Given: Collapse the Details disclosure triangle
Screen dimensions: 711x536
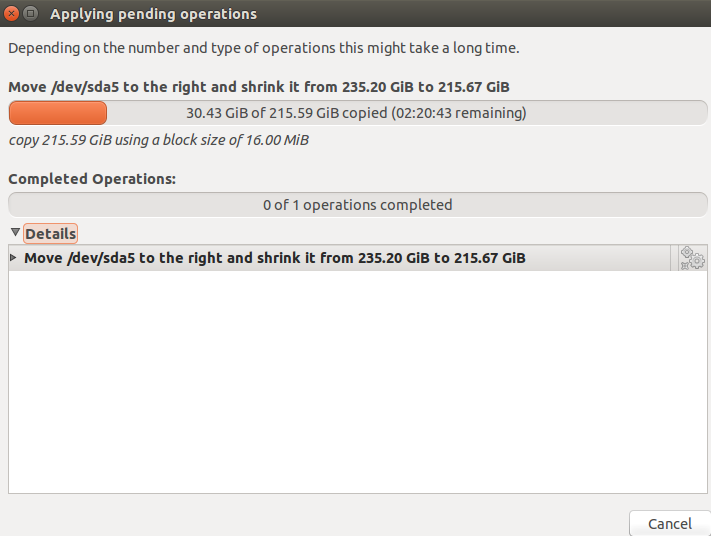Looking at the screenshot, I should 15,233.
